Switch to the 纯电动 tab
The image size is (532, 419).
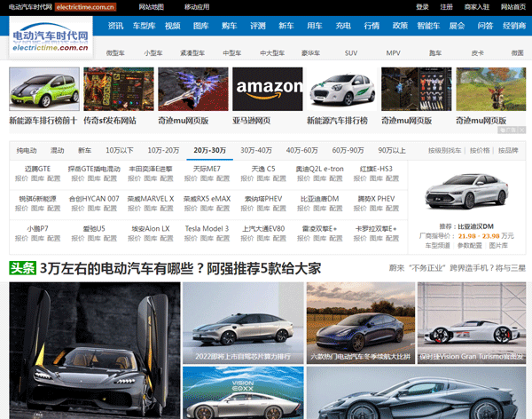[x=27, y=151]
